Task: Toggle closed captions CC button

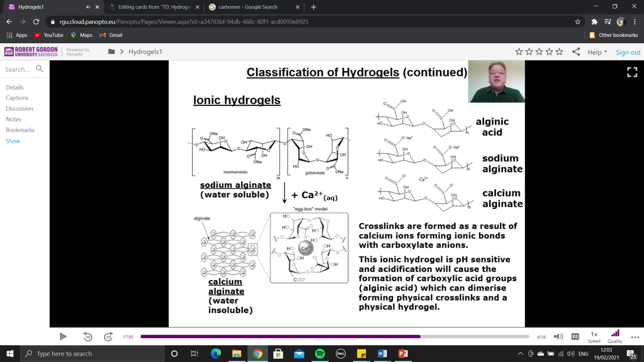Action: point(575,336)
